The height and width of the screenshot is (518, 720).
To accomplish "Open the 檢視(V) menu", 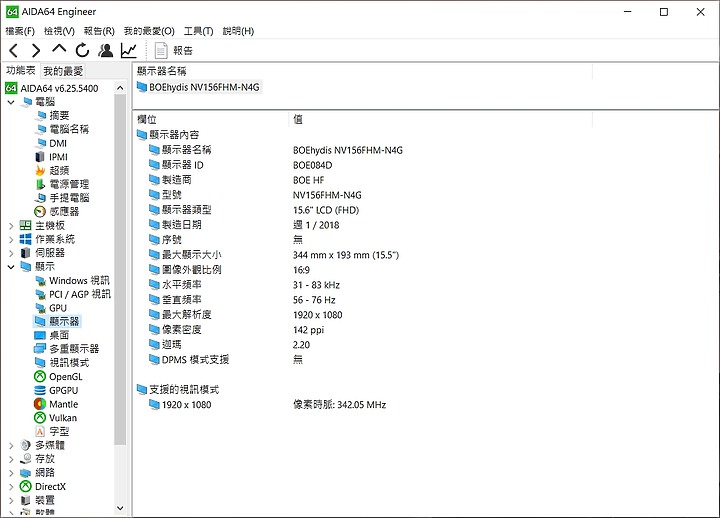I will (59, 31).
